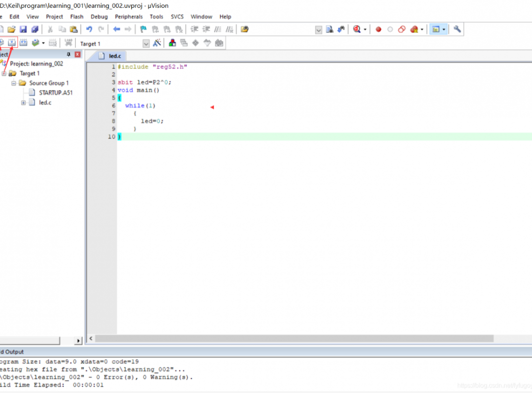Rebuild all target files

(x=24, y=42)
